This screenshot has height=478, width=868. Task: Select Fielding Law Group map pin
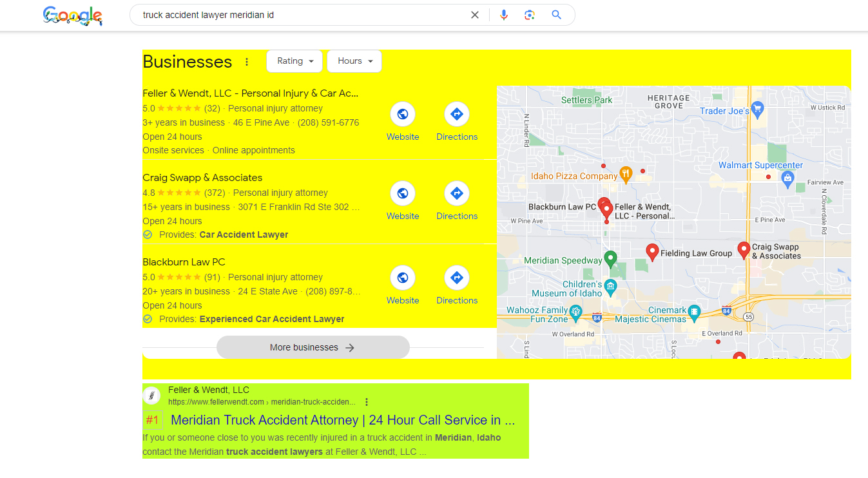click(652, 251)
